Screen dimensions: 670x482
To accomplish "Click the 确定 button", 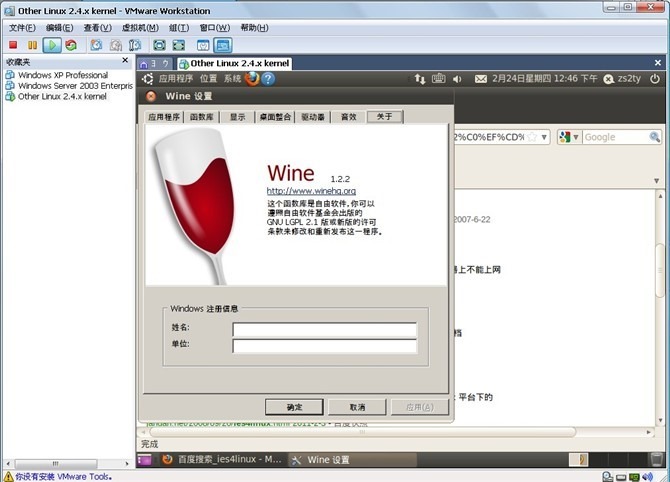I will click(x=294, y=407).
